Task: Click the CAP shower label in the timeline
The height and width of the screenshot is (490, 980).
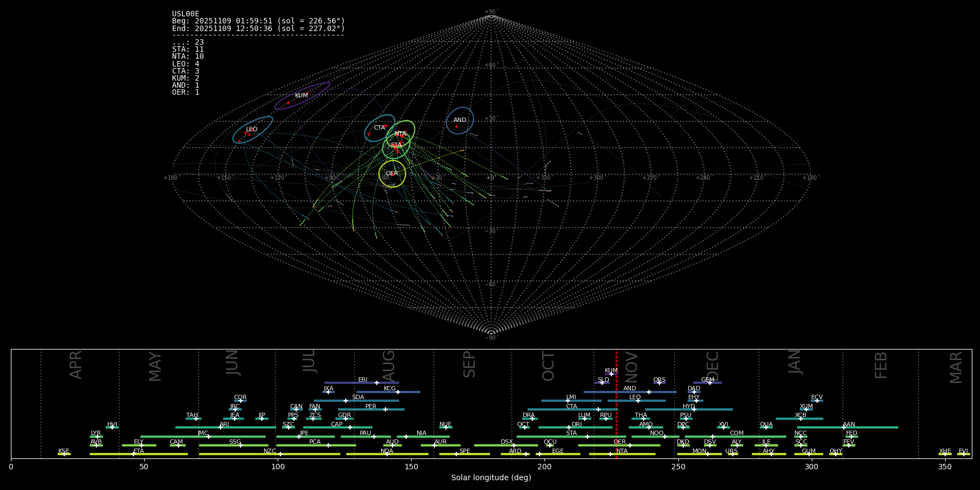Action: [337, 425]
